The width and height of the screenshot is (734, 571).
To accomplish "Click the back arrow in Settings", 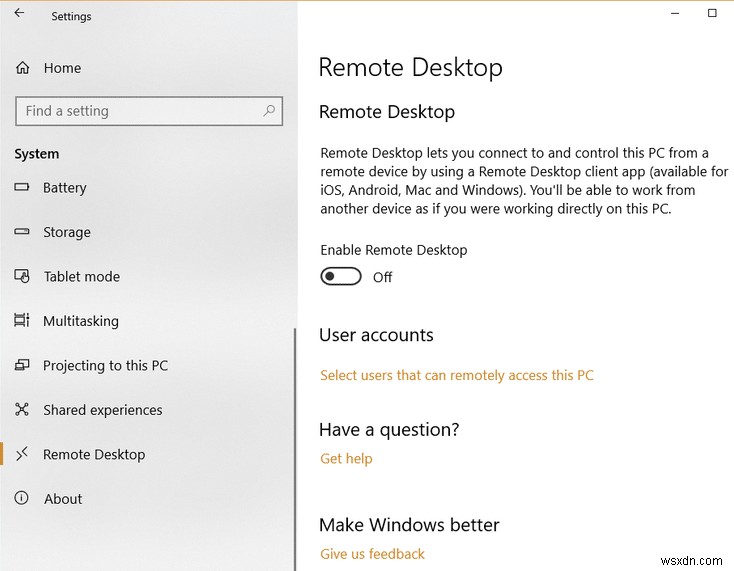I will click(19, 13).
